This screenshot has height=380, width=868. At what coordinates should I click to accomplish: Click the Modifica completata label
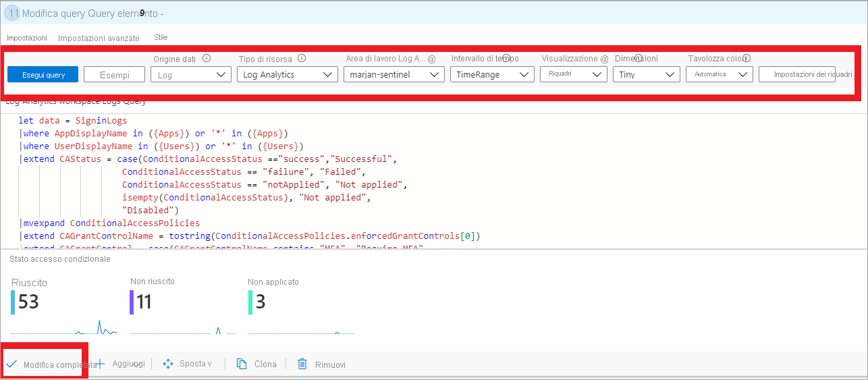(60, 364)
